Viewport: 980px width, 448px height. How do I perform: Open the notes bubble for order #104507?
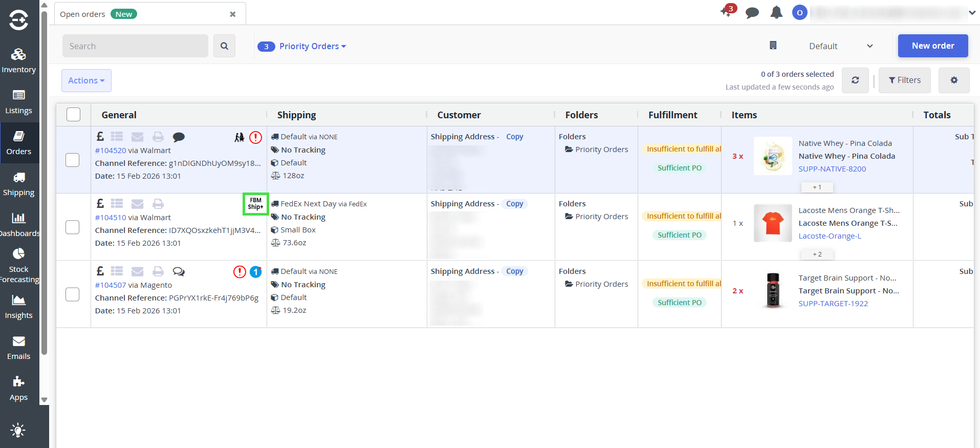tap(179, 271)
